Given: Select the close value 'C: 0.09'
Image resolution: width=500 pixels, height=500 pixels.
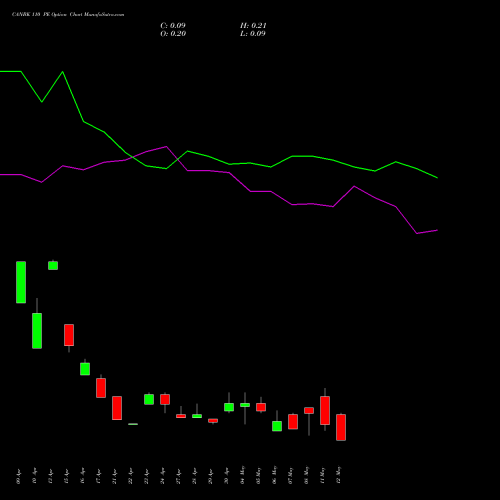Looking at the screenshot, I should (173, 26).
